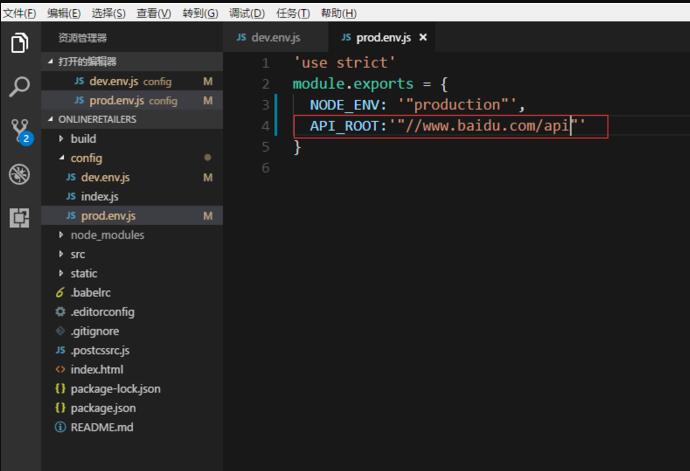Open the Search view icon
This screenshot has width=690, height=471.
tap(19, 86)
